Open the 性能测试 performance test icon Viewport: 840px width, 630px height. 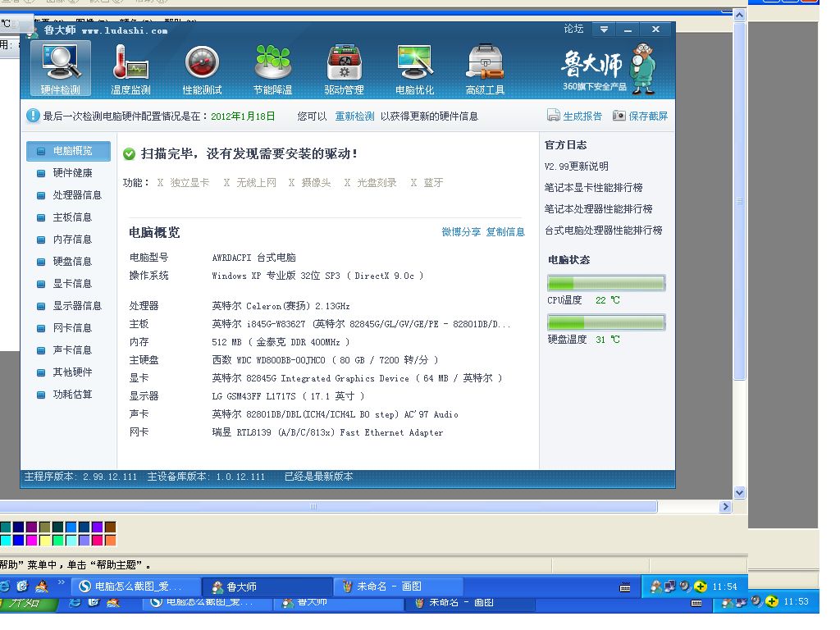point(202,69)
